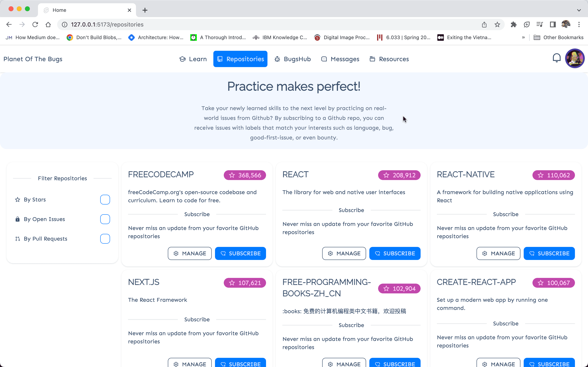Switch to the Messages nav tab
The width and height of the screenshot is (588, 367).
[340, 59]
